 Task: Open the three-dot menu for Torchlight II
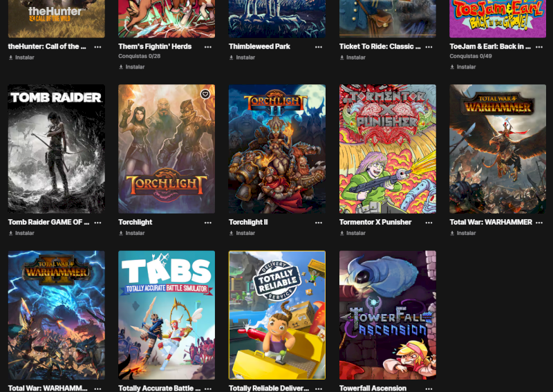point(319,223)
